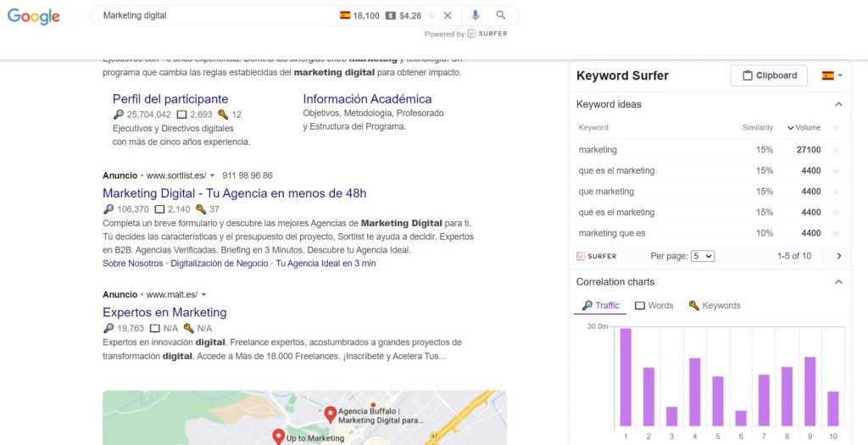Switch to the Traffic chart tab
The width and height of the screenshot is (868, 445).
(x=600, y=305)
